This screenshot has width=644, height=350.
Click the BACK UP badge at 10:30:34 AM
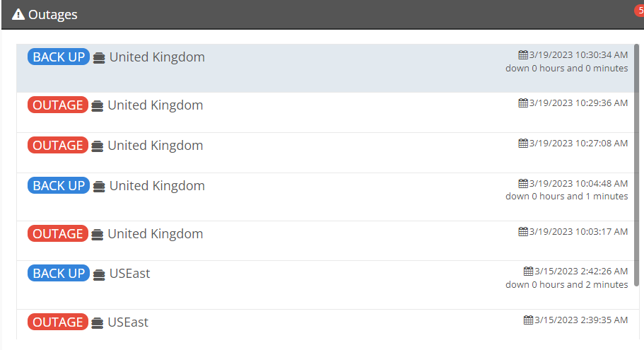[59, 57]
